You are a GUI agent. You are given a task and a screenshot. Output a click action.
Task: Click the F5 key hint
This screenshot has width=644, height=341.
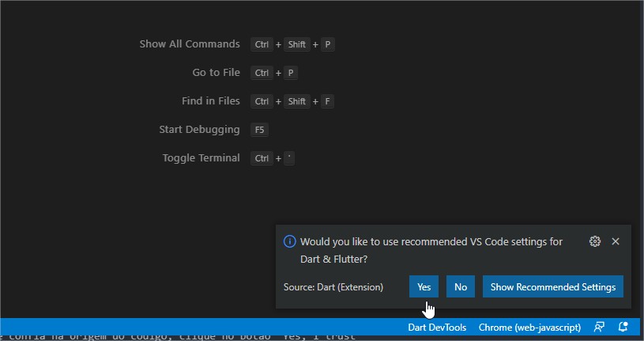(x=259, y=130)
